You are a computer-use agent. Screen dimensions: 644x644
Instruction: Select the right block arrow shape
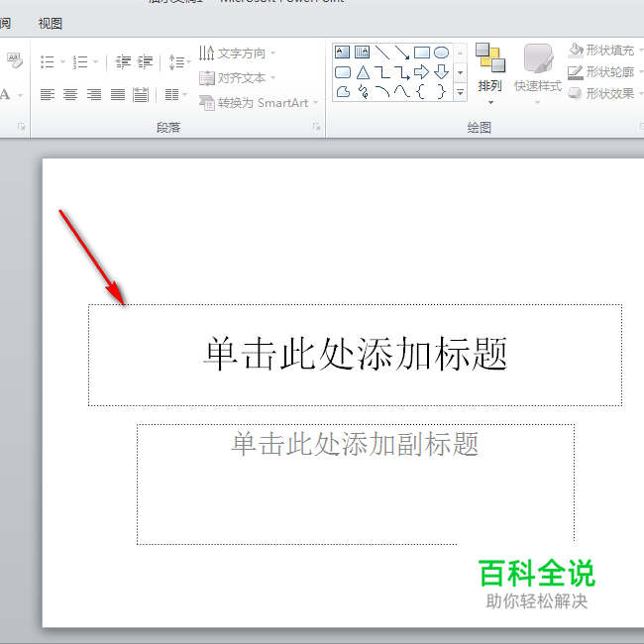[x=422, y=72]
